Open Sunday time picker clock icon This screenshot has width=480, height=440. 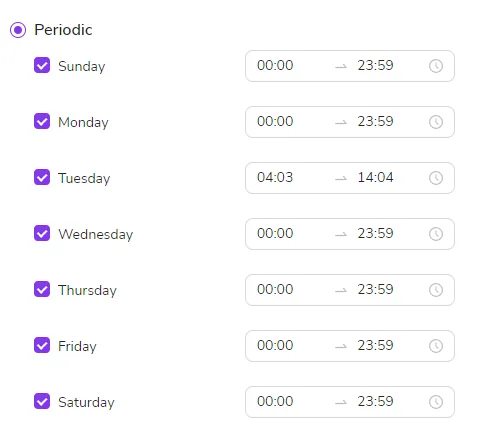pos(436,66)
